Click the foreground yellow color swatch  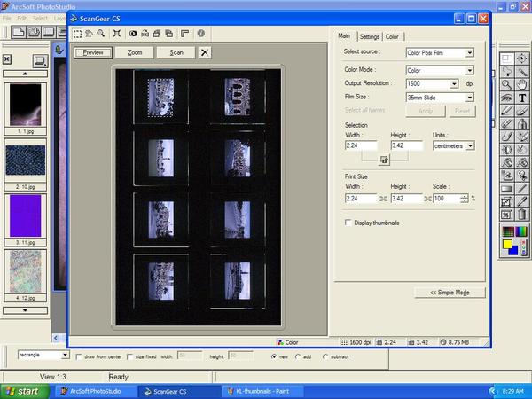pos(506,244)
